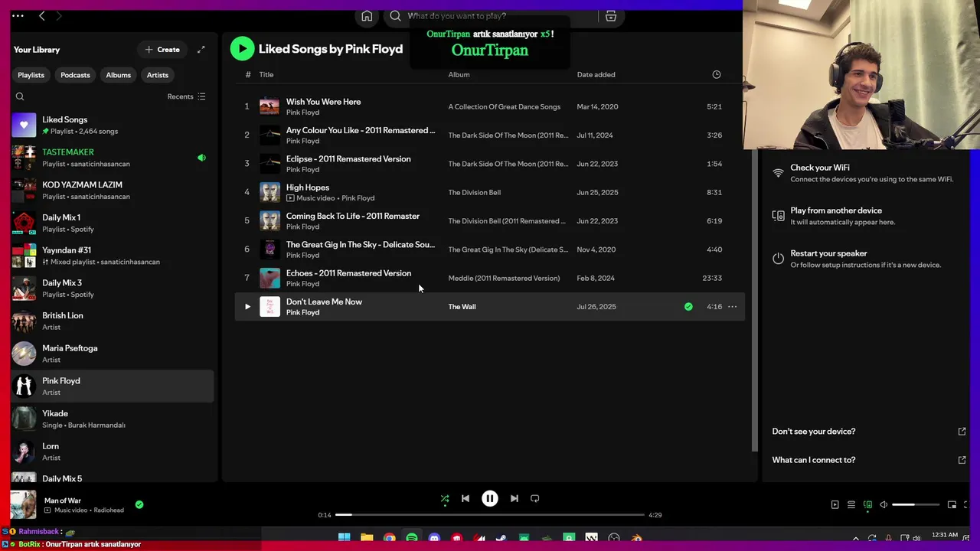This screenshot has width=980, height=551.
Task: Open Windows Start menu
Action: (345, 538)
